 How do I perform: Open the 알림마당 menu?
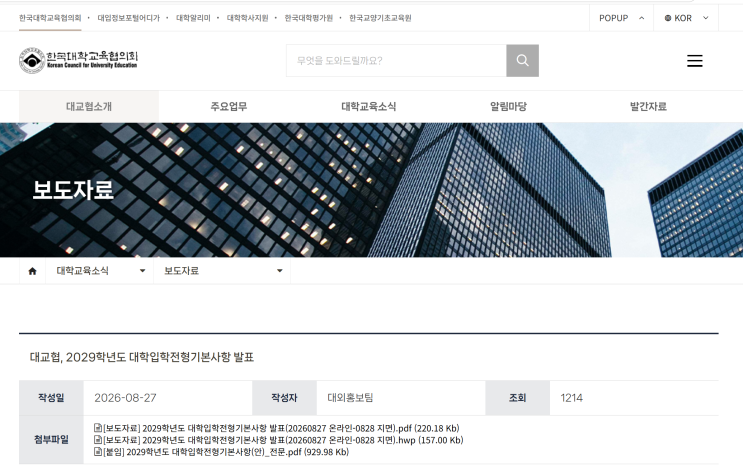click(x=508, y=107)
